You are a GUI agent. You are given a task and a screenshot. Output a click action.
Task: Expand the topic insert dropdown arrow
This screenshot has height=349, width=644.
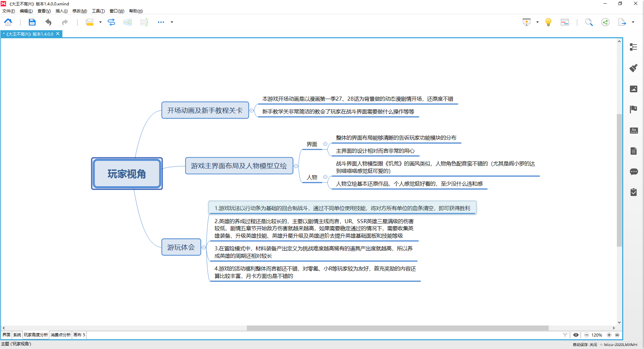coord(100,22)
